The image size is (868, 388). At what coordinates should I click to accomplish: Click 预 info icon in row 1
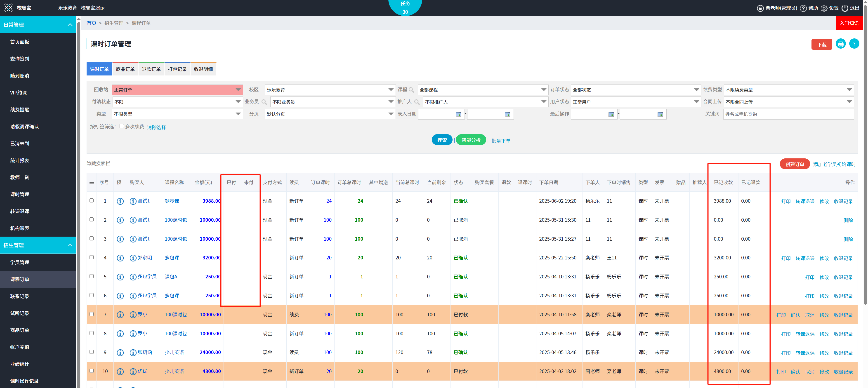click(120, 201)
